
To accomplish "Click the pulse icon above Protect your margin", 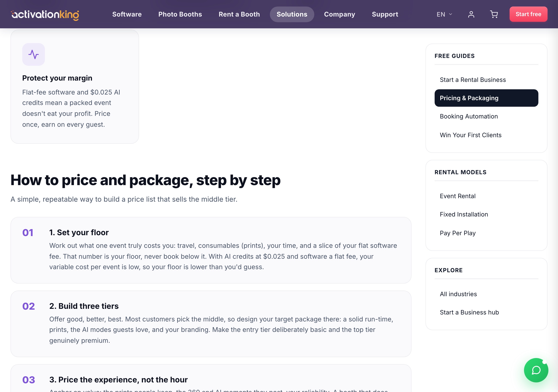I will pos(34,54).
